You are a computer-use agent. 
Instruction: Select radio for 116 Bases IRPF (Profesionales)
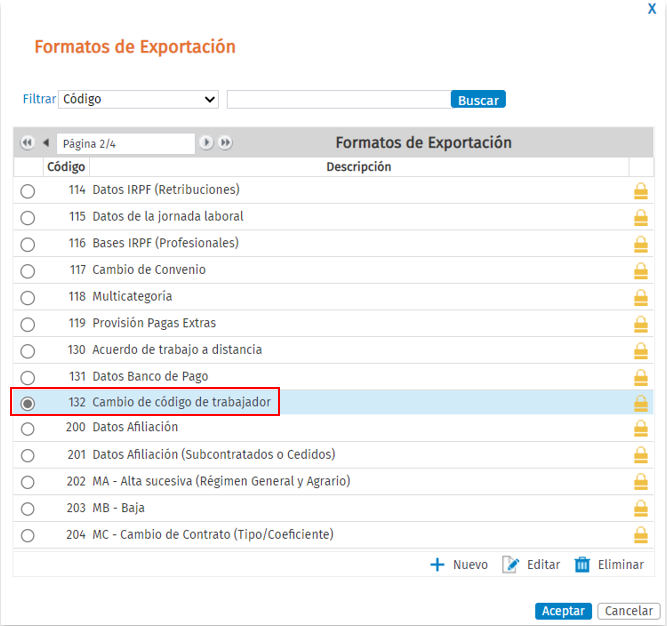point(28,245)
